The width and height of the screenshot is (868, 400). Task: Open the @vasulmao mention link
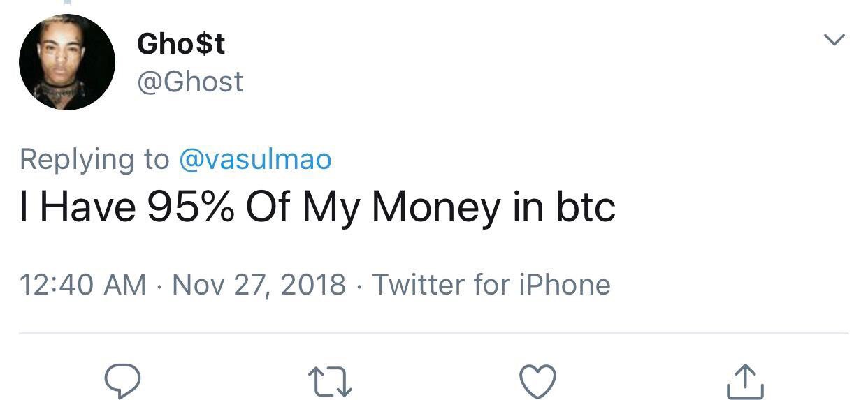pos(255,159)
